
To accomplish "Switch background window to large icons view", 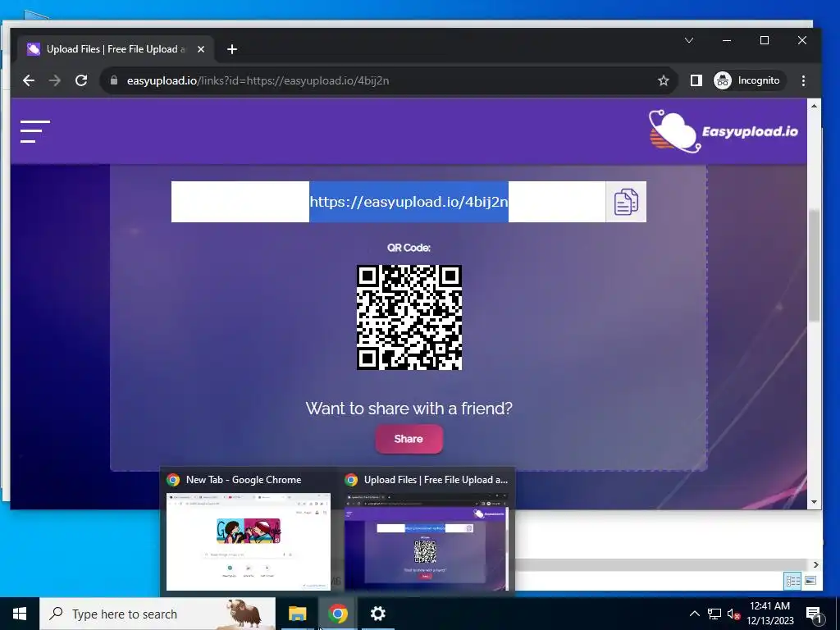I will click(810, 581).
